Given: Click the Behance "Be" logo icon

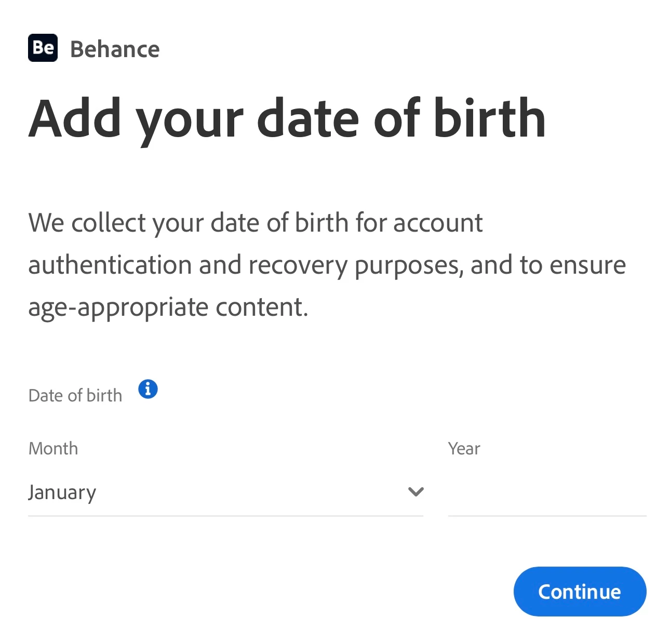Looking at the screenshot, I should pos(43,48).
